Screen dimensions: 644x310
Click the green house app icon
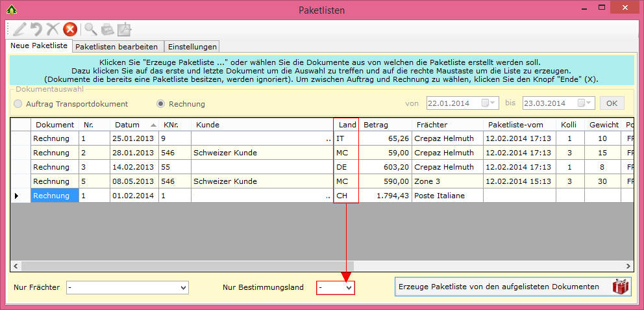[11, 10]
